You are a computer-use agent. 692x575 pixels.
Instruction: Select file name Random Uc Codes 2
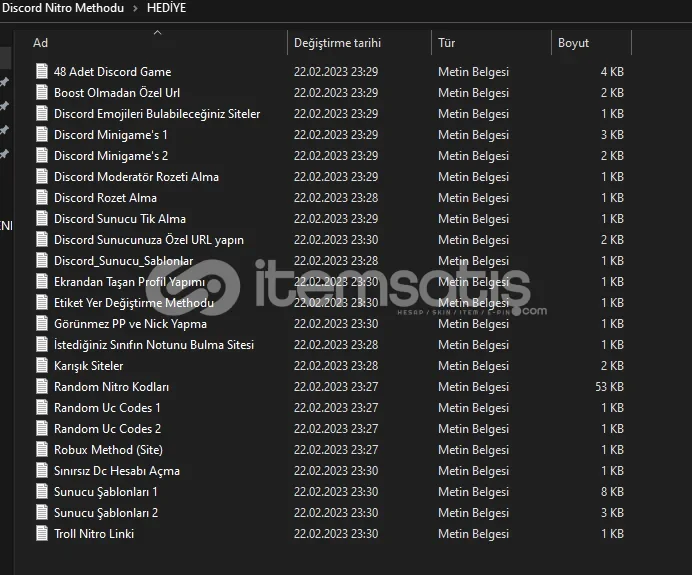point(108,428)
